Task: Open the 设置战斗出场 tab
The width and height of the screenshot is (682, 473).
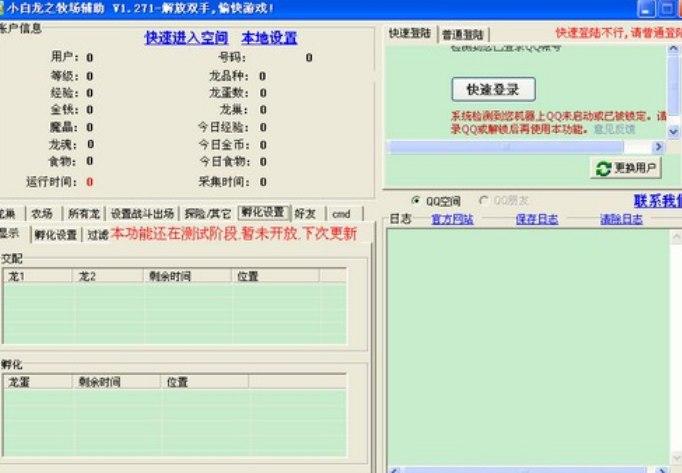Action: pyautogui.click(x=142, y=214)
